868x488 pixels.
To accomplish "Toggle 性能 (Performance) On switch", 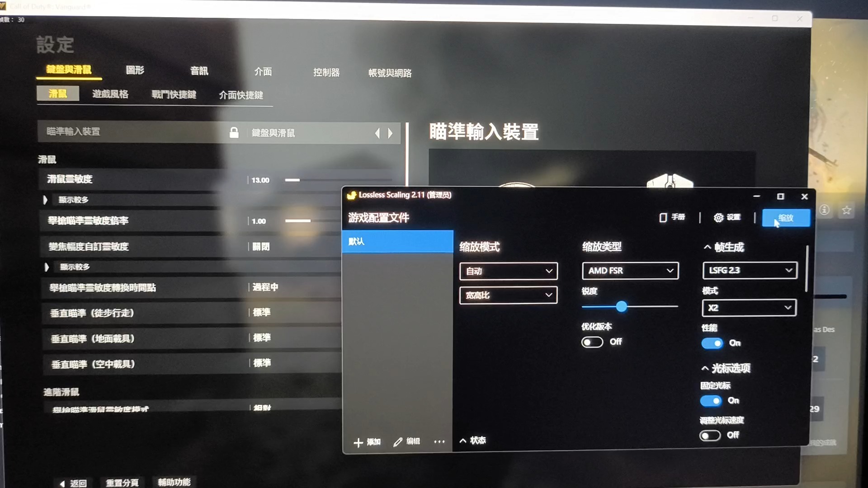I will (712, 343).
